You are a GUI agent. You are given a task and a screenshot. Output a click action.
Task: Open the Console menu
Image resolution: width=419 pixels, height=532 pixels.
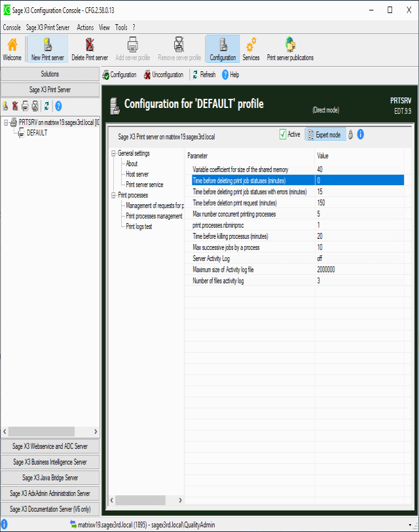12,27
